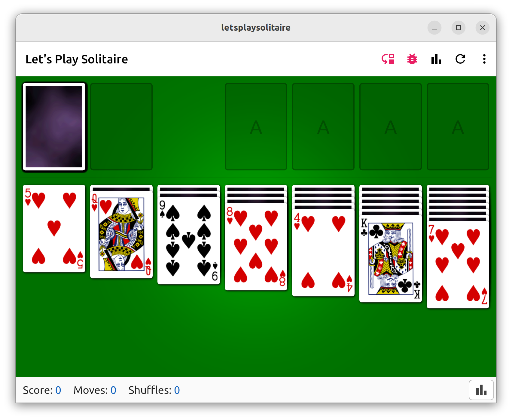Viewport: 512px width, 420px height.
Task: Select the fourth foundation slot marked A
Action: tap(458, 126)
